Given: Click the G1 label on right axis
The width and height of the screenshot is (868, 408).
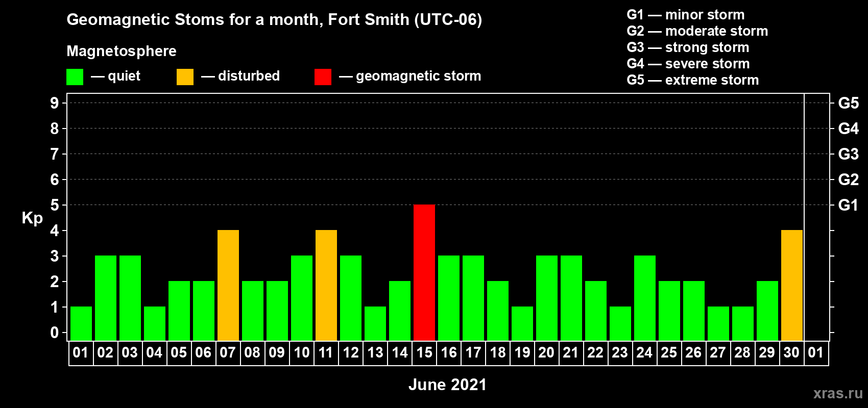Looking at the screenshot, I should point(849,205).
